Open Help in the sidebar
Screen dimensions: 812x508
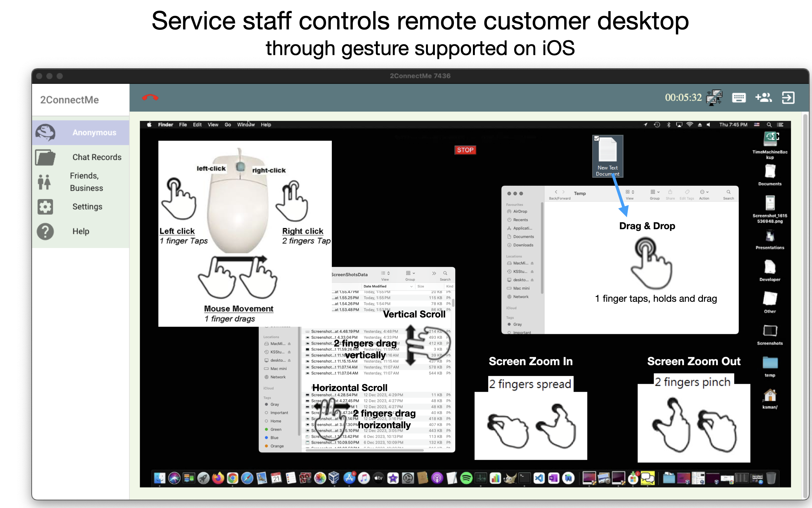tap(81, 231)
